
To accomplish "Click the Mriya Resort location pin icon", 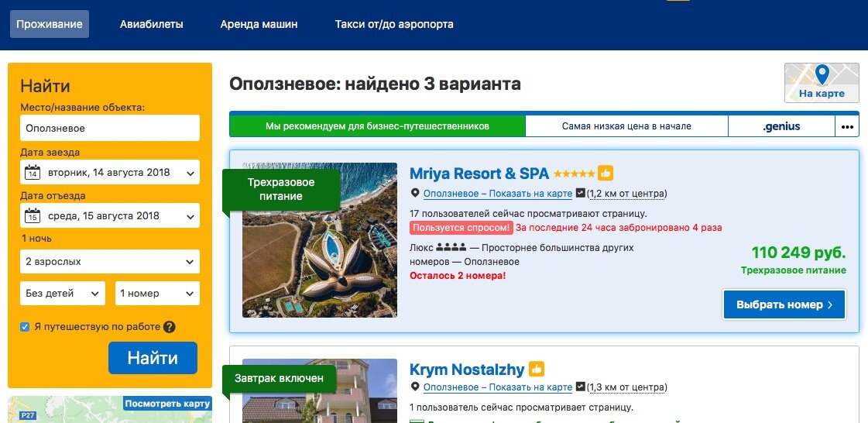I will point(415,193).
